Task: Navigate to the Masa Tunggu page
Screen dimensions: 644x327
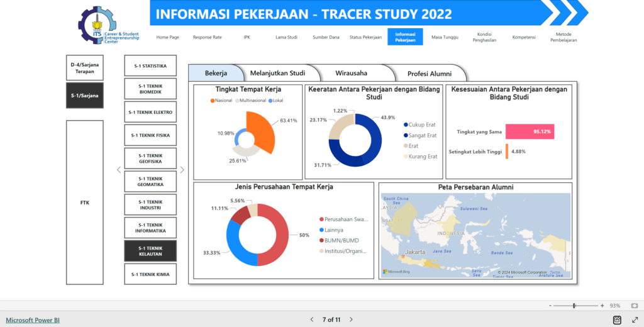Action: click(x=445, y=37)
